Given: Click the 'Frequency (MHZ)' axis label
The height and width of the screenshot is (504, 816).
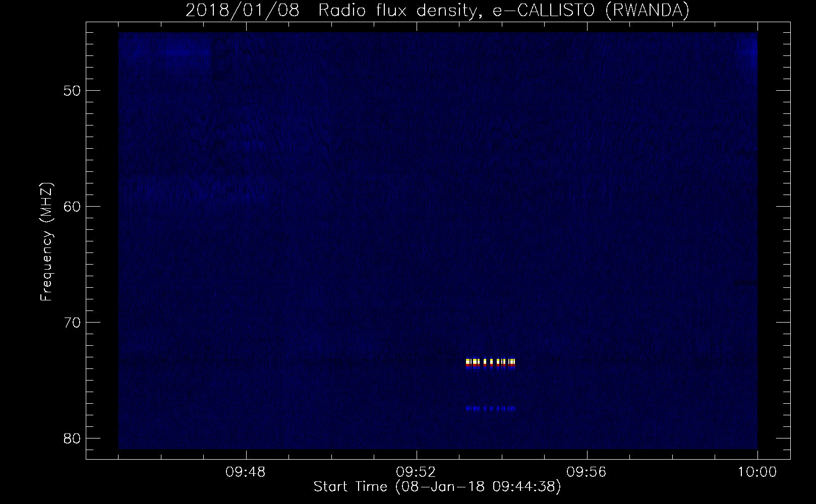Looking at the screenshot, I should (x=46, y=242).
